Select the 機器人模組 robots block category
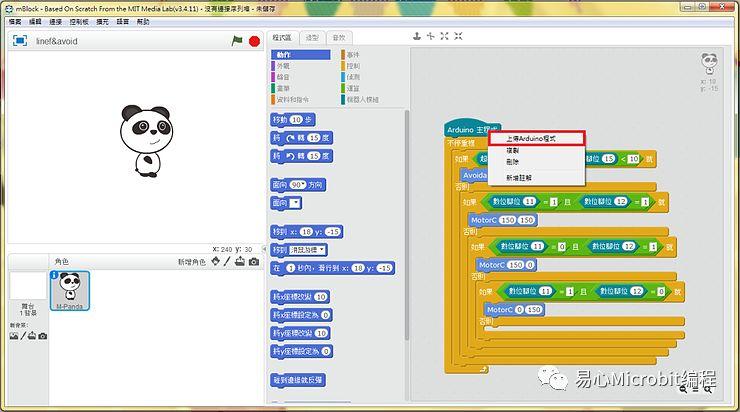 (370, 100)
